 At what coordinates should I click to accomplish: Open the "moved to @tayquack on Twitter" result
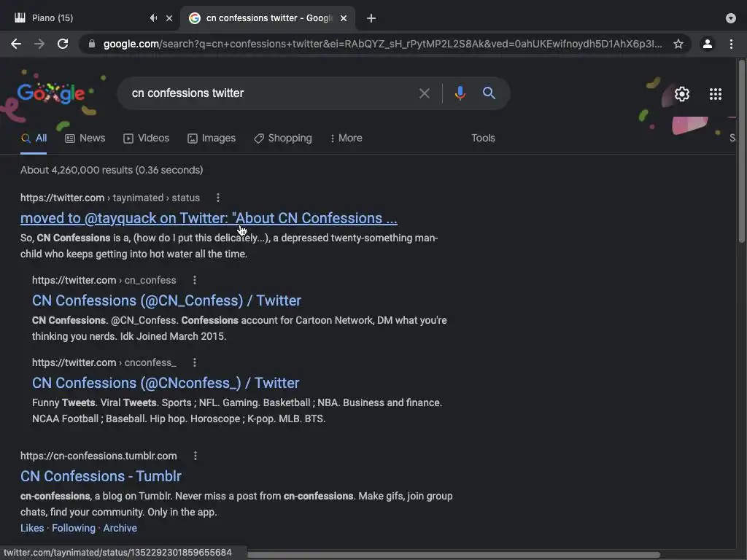[x=209, y=218]
